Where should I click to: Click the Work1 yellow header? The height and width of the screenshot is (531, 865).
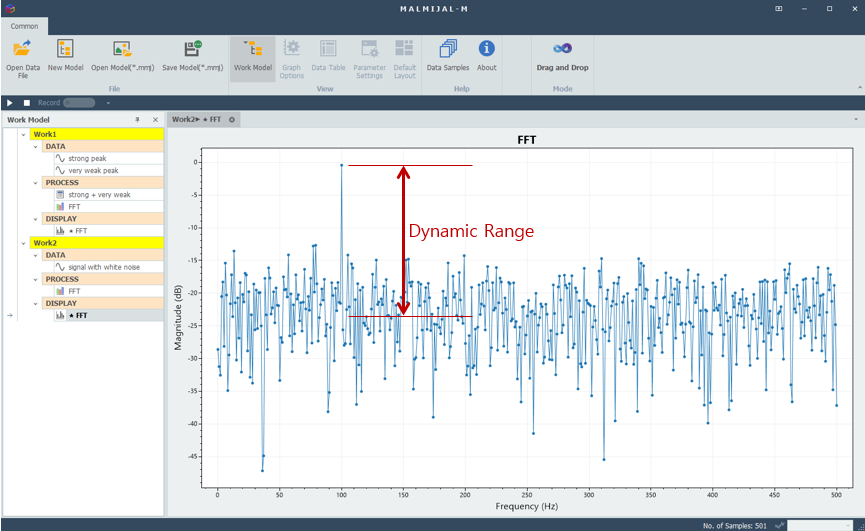[97, 134]
